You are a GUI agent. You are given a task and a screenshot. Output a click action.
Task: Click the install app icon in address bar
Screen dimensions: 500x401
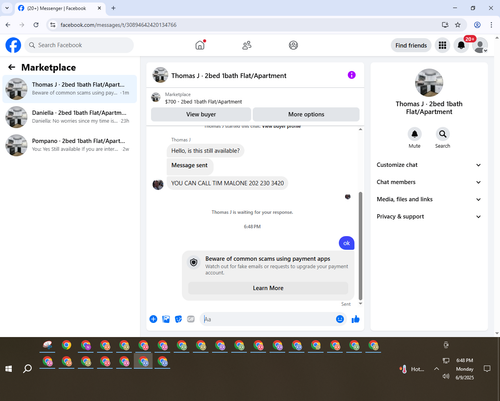(x=445, y=25)
